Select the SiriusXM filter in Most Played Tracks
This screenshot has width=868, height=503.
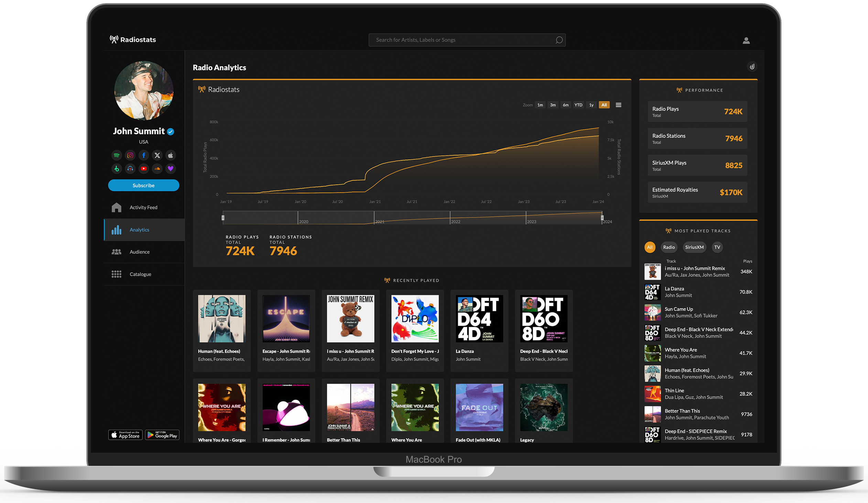click(694, 247)
